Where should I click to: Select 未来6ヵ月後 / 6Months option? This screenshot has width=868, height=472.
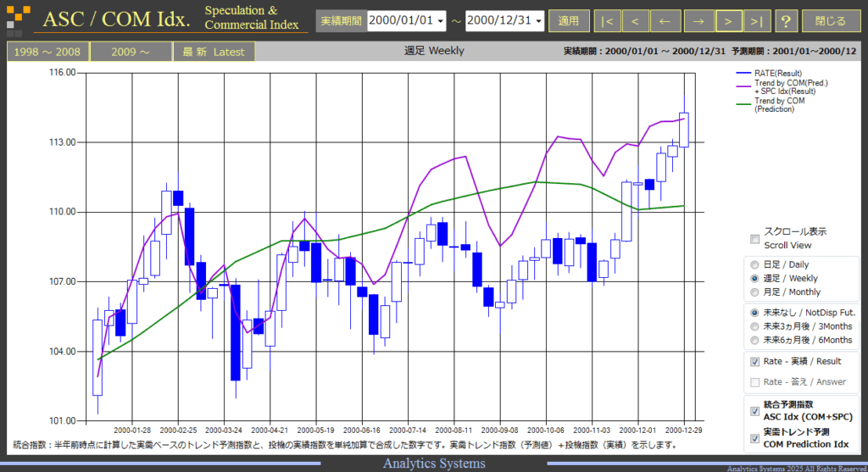[754, 341]
